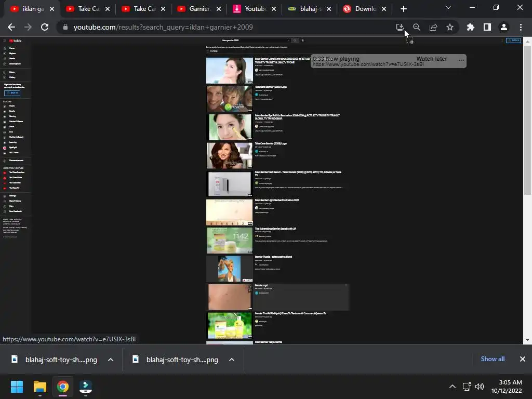Click Chrome install app icon in address bar
The height and width of the screenshot is (399, 532).
tap(400, 27)
